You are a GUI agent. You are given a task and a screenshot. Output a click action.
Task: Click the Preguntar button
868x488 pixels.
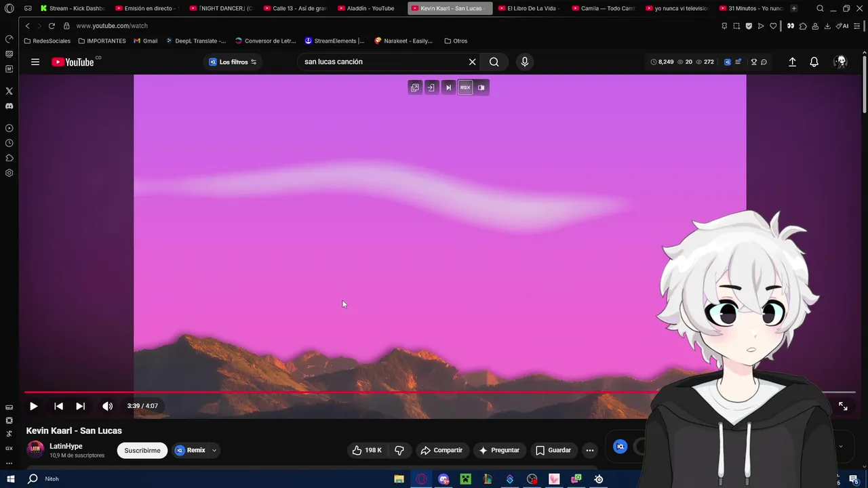click(x=499, y=450)
